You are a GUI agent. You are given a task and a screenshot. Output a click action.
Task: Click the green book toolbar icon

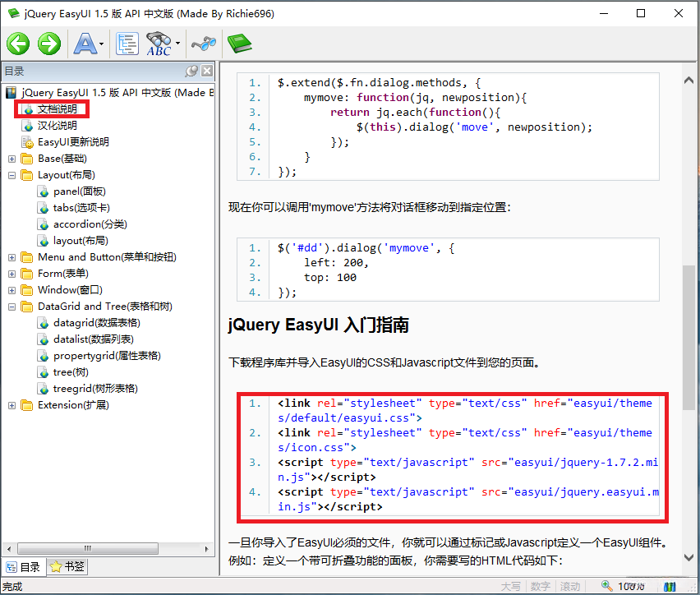(239, 44)
